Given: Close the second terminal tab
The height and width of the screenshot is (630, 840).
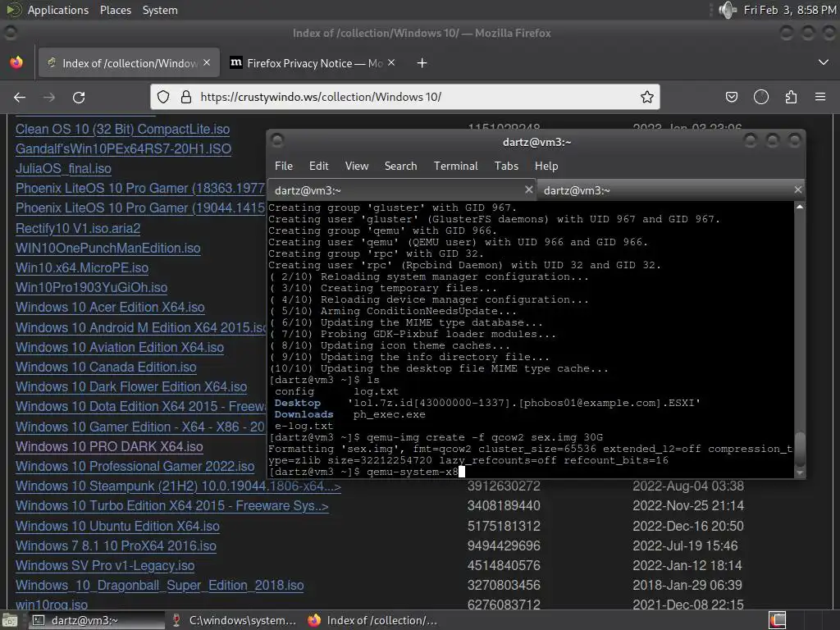Looking at the screenshot, I should [797, 189].
